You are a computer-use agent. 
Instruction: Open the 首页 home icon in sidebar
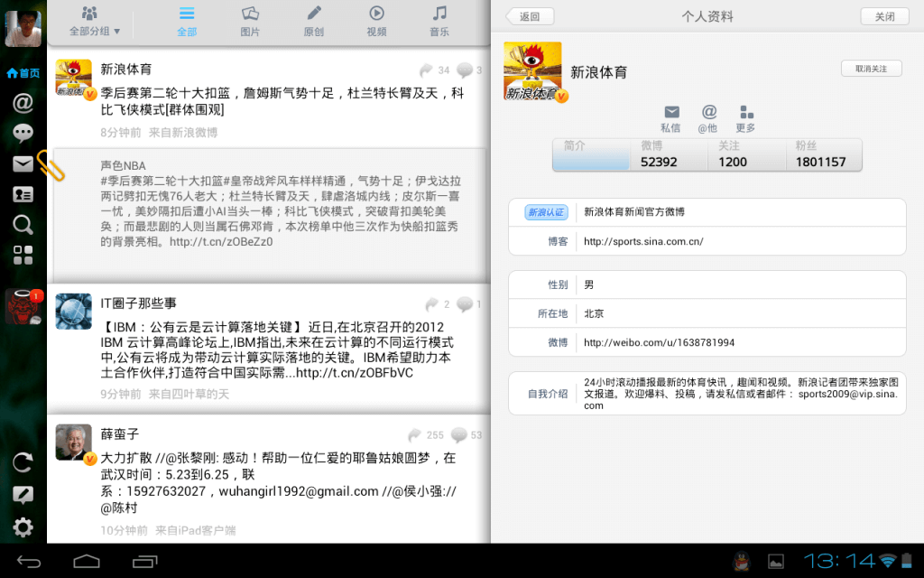click(23, 73)
